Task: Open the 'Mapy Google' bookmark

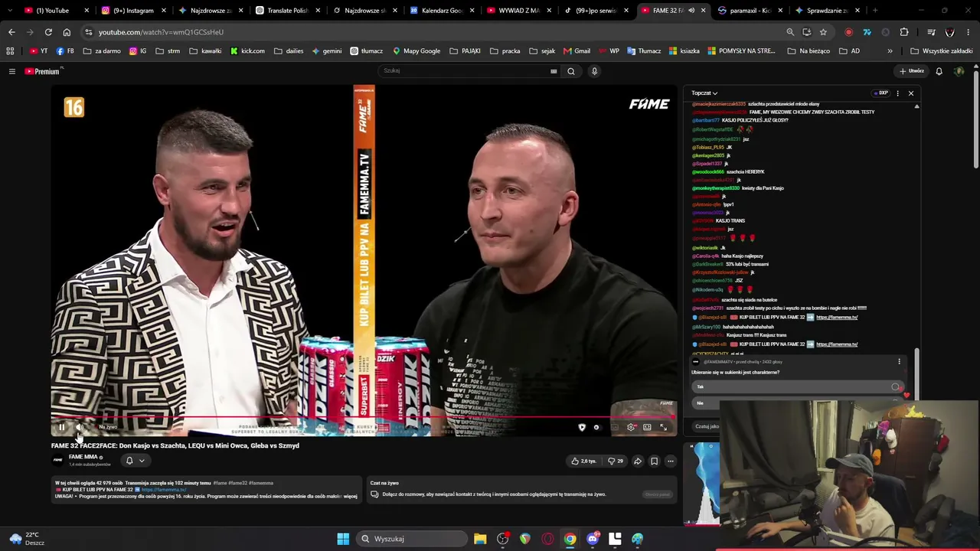Action: 416,51
